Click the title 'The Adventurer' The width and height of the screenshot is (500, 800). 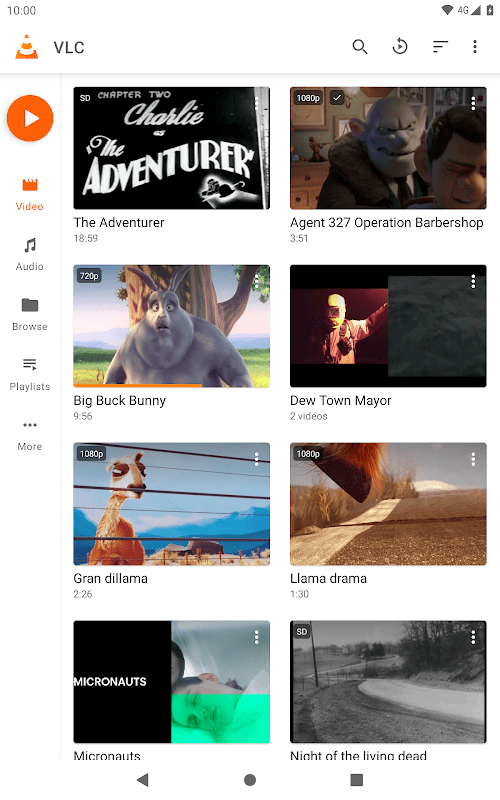(119, 222)
